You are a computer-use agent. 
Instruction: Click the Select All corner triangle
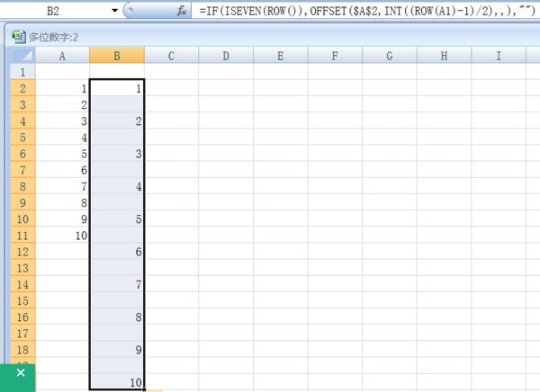click(x=22, y=55)
